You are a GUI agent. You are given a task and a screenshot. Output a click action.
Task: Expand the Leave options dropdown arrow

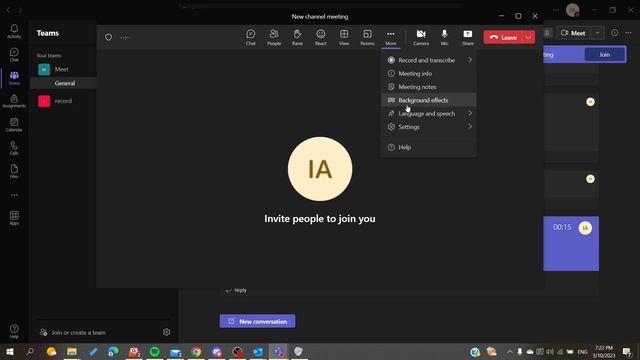(x=528, y=37)
